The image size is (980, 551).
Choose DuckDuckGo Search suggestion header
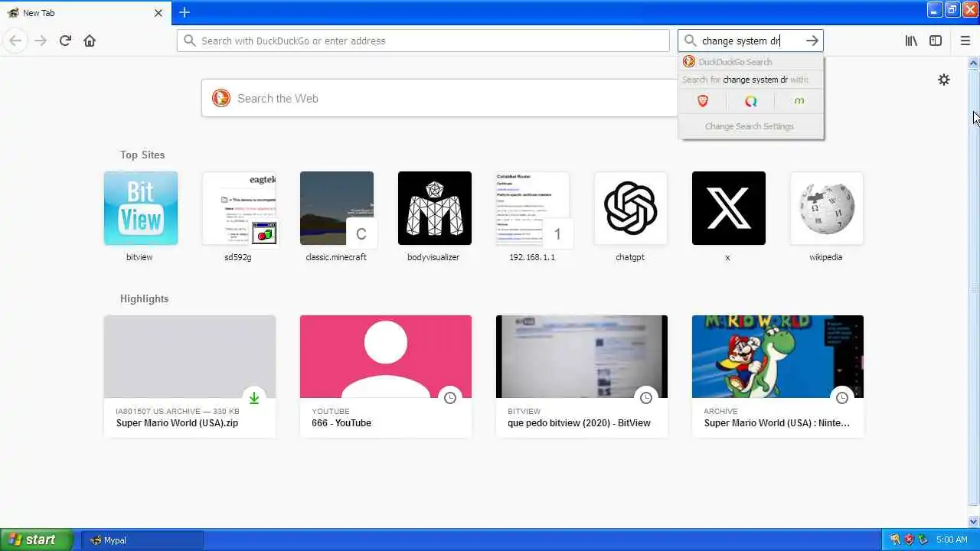[x=751, y=62]
